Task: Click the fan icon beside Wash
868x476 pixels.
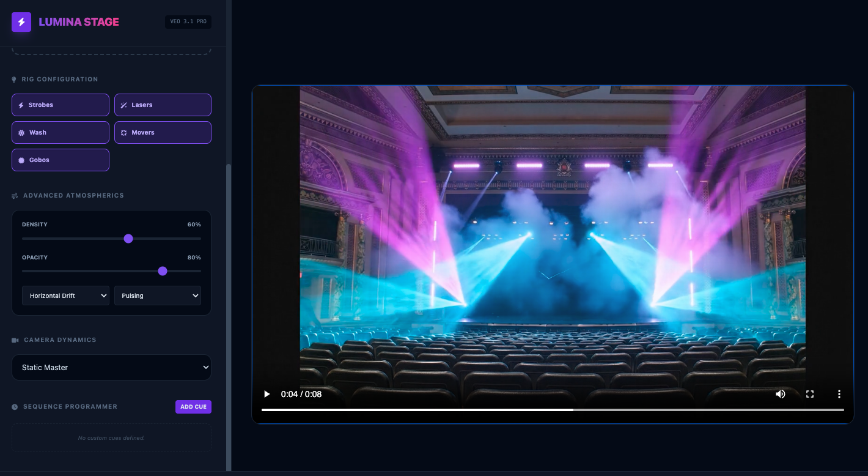Action: [x=23, y=132]
